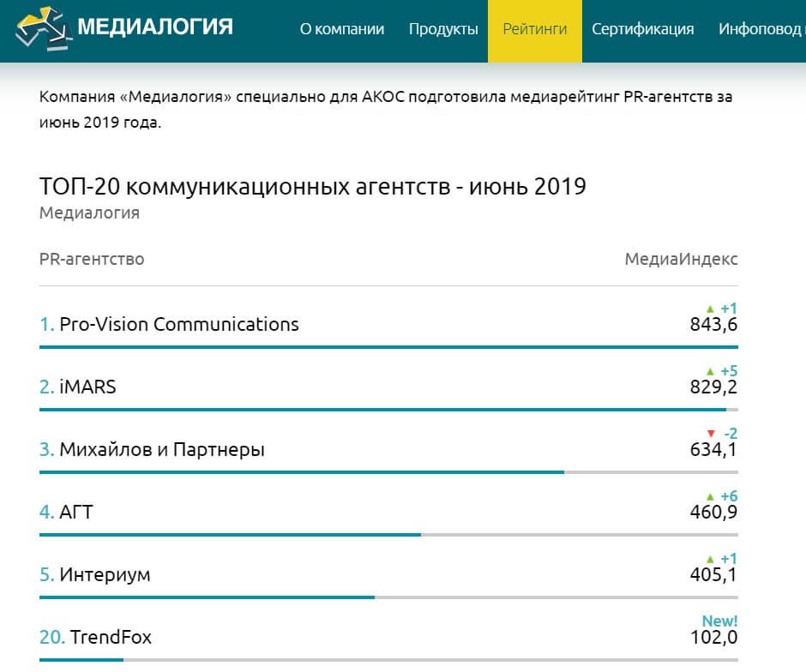
Task: Click the 829,2 index value
Action: click(x=713, y=387)
